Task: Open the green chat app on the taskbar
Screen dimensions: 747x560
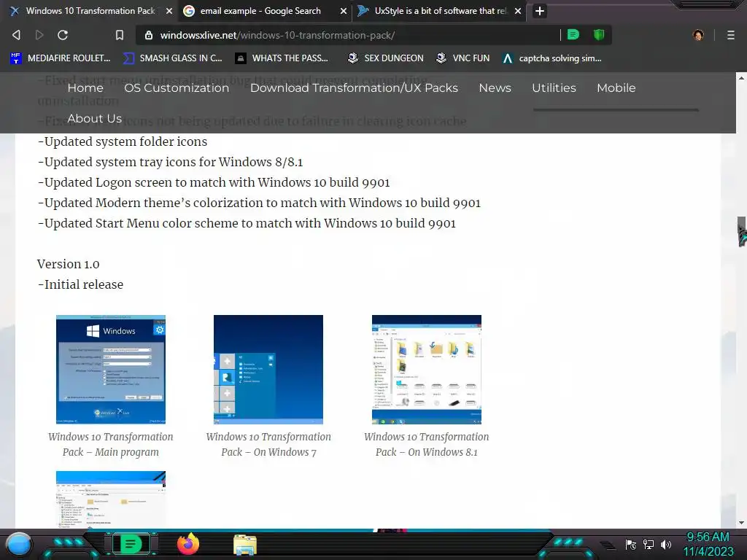Action: pos(130,544)
